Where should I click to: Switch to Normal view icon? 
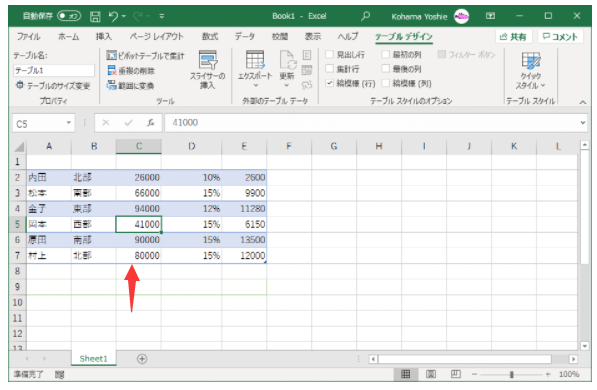tap(405, 374)
